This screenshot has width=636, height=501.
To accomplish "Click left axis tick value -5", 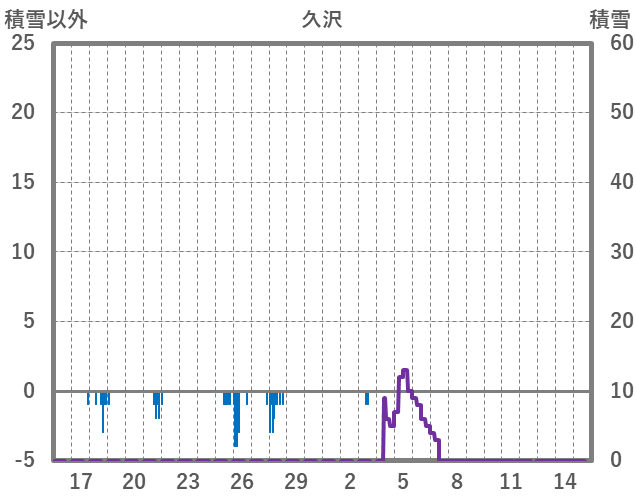I will (x=24, y=460).
